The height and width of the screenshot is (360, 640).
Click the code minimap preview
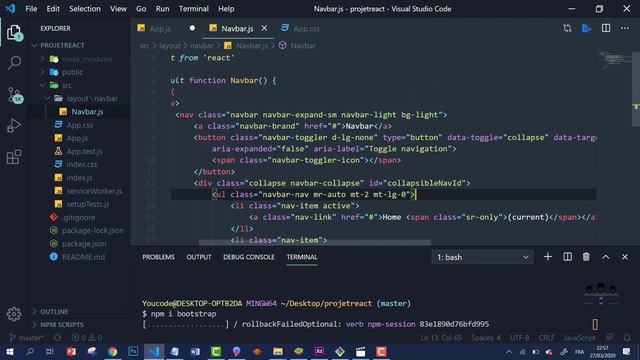pos(614,60)
